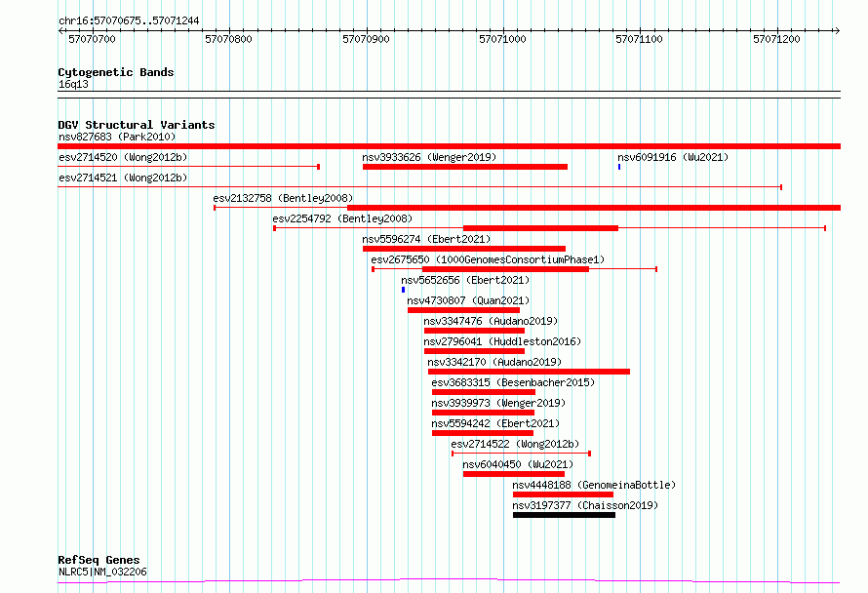Click the Cytogenetic Bands track title
Image resolution: width=868 pixels, height=593 pixels.
tap(116, 72)
